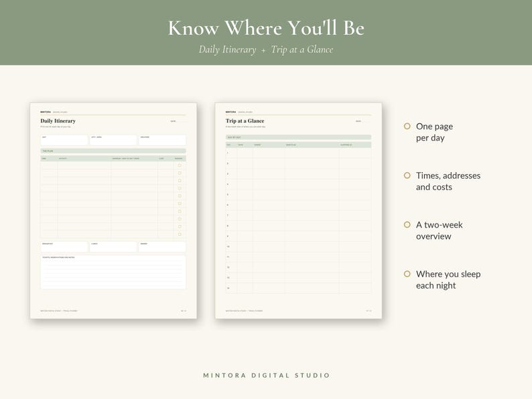Tick the third checkbox in The Plan table
The height and width of the screenshot is (399, 532).
[x=180, y=181]
